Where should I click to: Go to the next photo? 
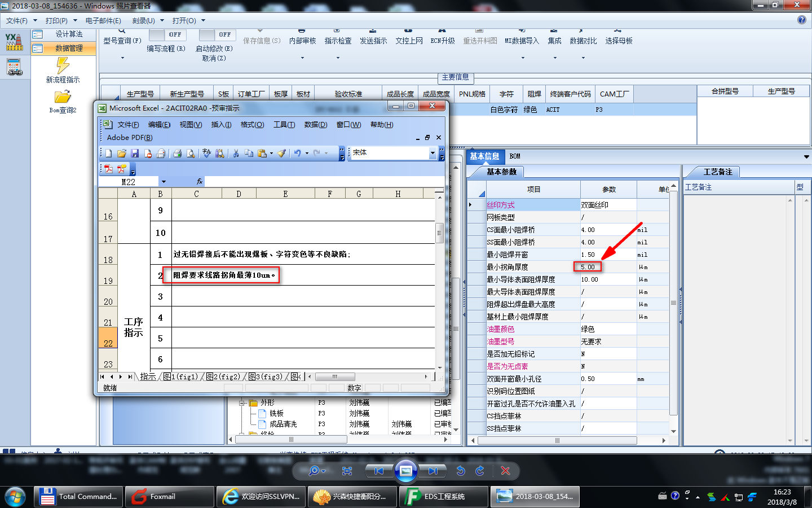coord(432,471)
